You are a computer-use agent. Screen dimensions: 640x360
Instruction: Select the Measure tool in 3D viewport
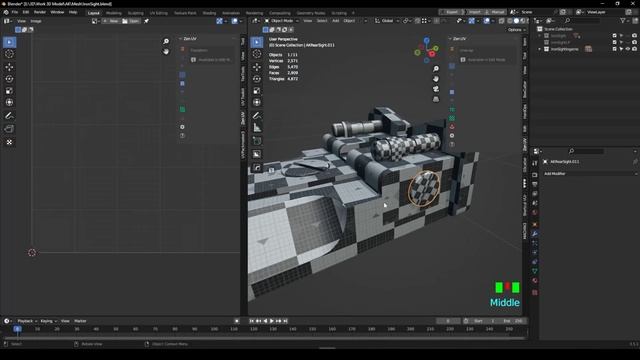point(257,128)
